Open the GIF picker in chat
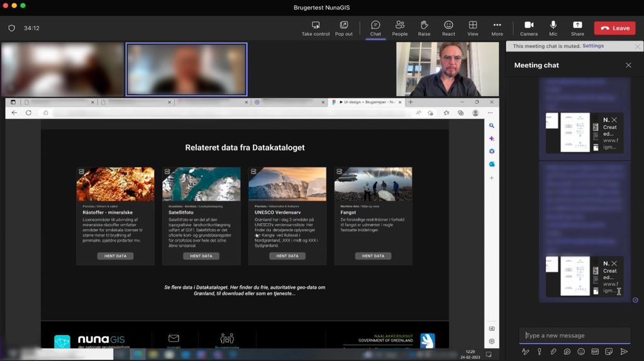This screenshot has height=361, width=644. click(x=595, y=352)
